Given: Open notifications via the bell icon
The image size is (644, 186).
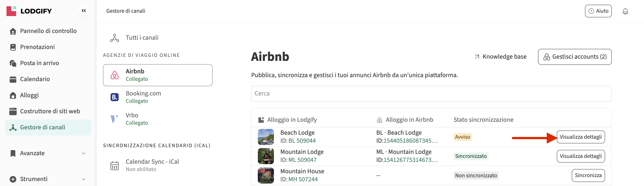Looking at the screenshot, I should coord(625,11).
